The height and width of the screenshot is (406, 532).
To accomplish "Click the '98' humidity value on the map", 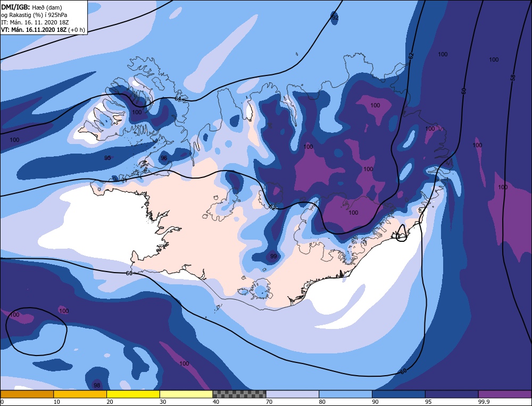I will (x=97, y=385).
